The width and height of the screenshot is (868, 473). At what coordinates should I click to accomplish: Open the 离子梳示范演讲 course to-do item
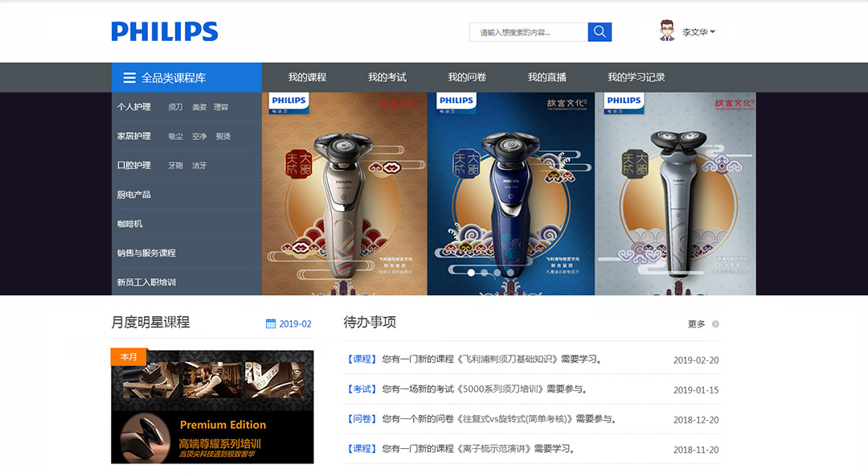point(460,449)
